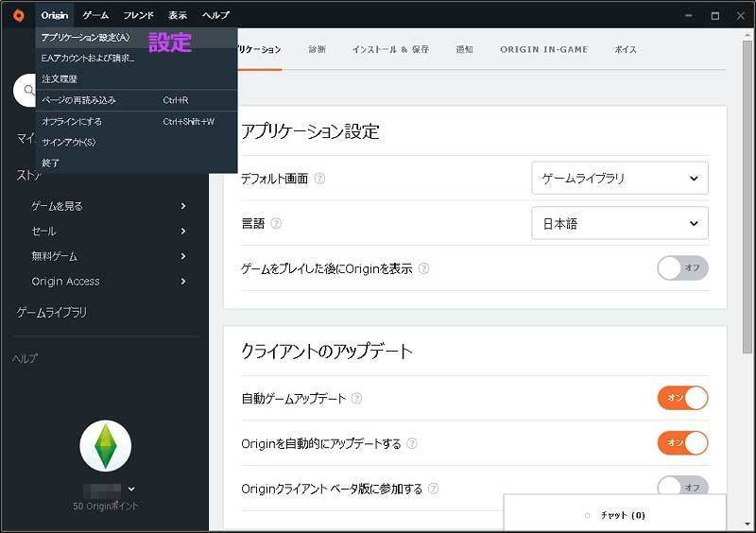Click the vertical scrollbar thumb
The image size is (756, 533).
click(x=747, y=197)
